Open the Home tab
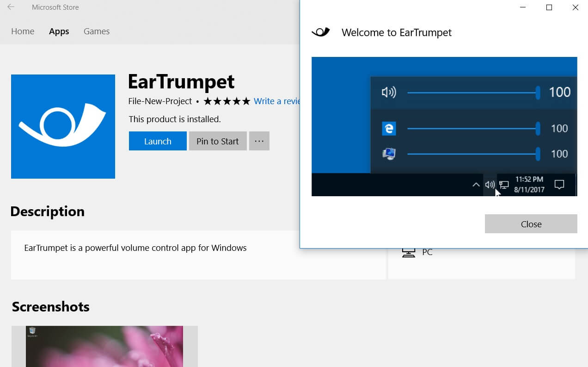This screenshot has height=367, width=588. click(x=23, y=31)
